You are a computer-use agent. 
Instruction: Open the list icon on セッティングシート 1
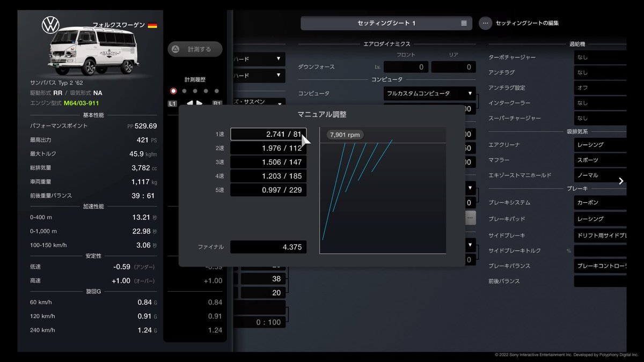click(463, 23)
